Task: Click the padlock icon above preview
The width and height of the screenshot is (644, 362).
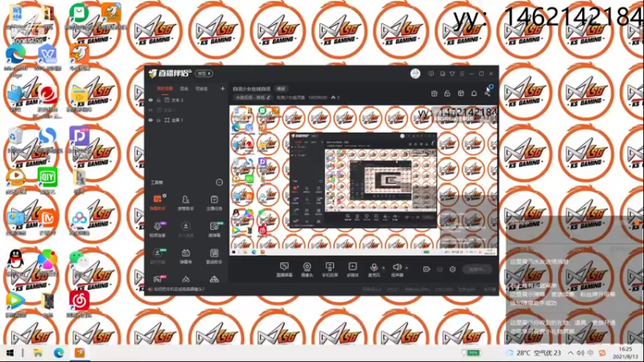Action: (x=448, y=93)
